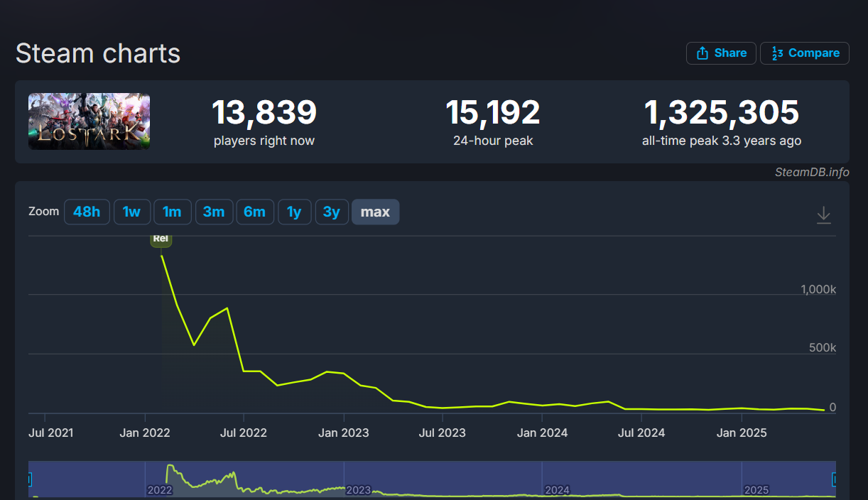868x500 pixels.
Task: Select the max zoom range
Action: [x=375, y=212]
